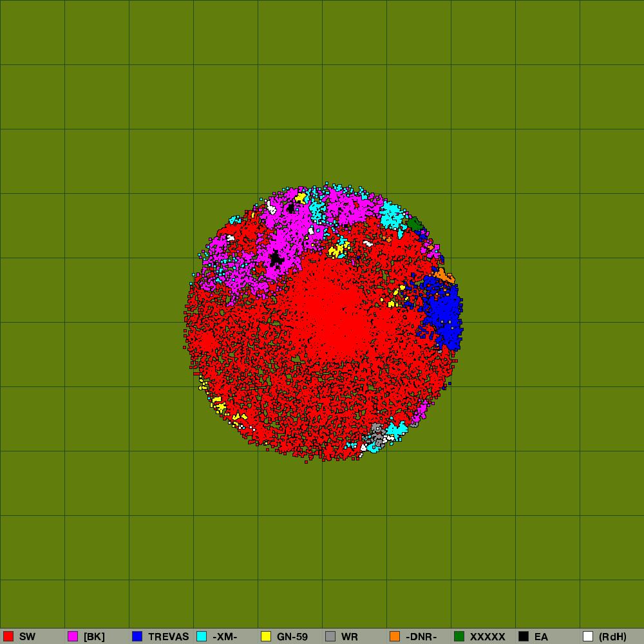644x644 pixels.
Task: Select the "(RdH)" legend label
Action: pyautogui.click(x=612, y=637)
